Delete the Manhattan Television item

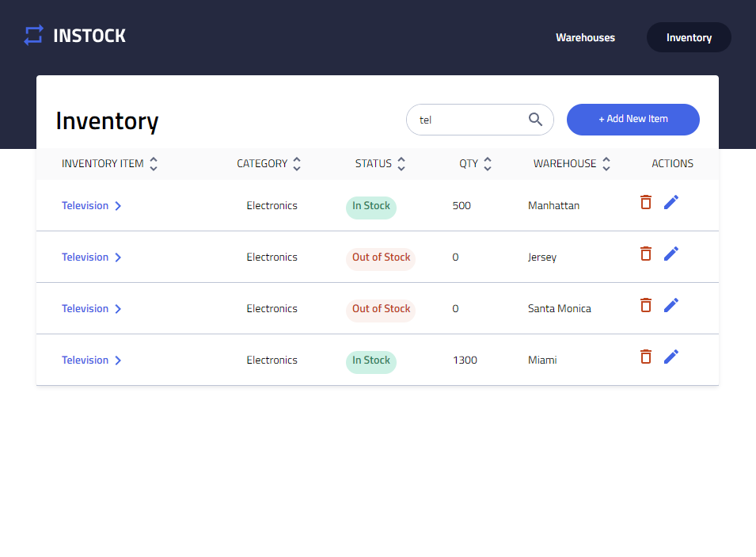(645, 202)
